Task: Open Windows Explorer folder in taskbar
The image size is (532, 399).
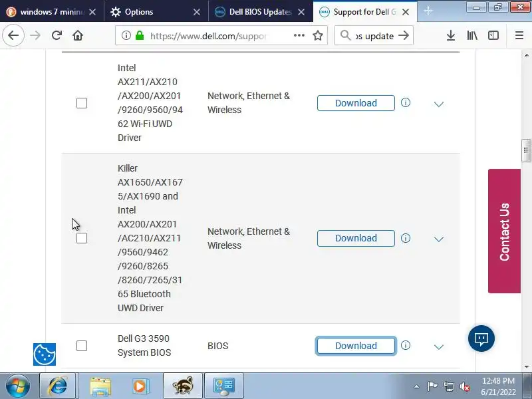Action: point(100,386)
